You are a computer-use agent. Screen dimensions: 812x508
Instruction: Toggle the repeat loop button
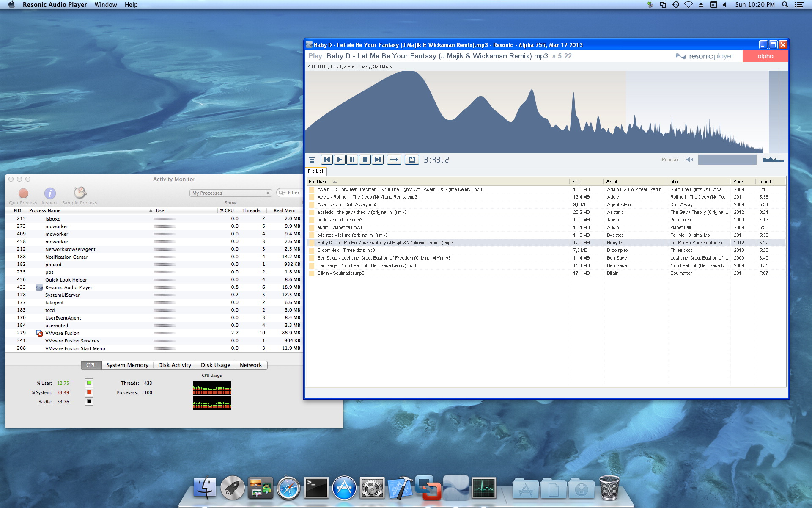411,160
